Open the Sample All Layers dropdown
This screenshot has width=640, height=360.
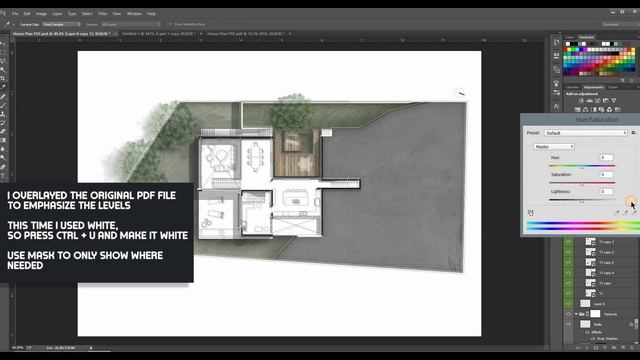(131, 24)
